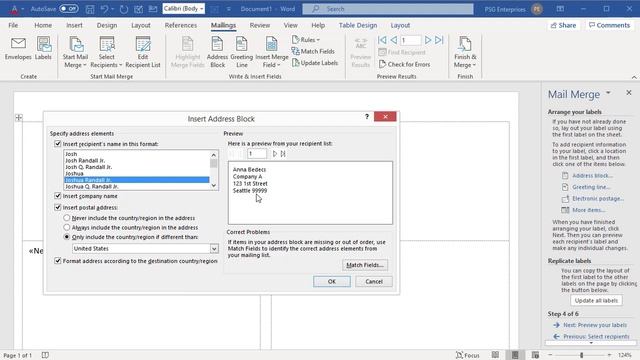This screenshot has height=360, width=640.
Task: Open the File tab
Action: (13, 25)
